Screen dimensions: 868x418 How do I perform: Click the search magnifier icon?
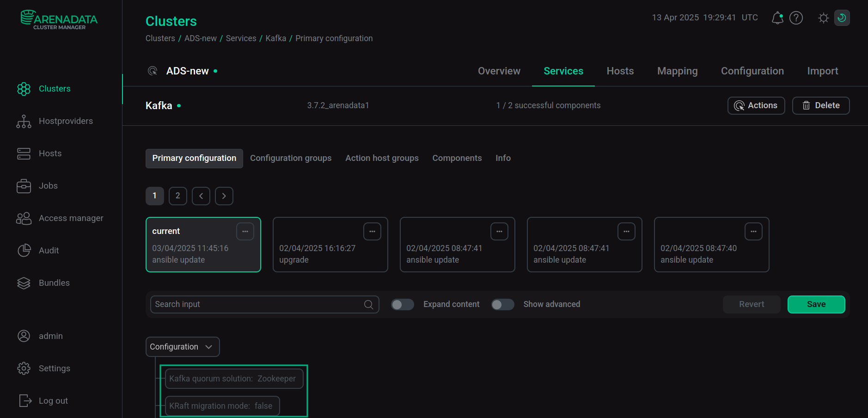coord(368,304)
